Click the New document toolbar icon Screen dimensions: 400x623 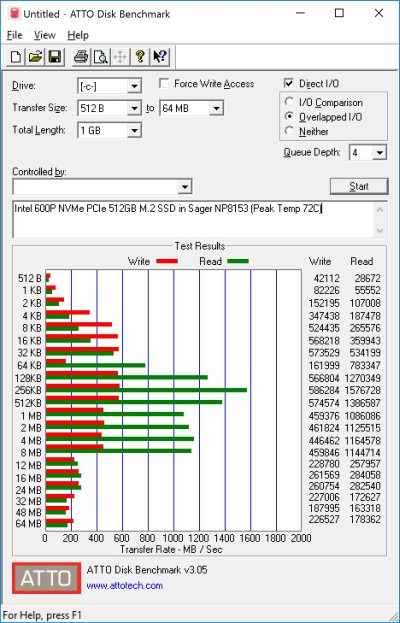click(x=16, y=57)
